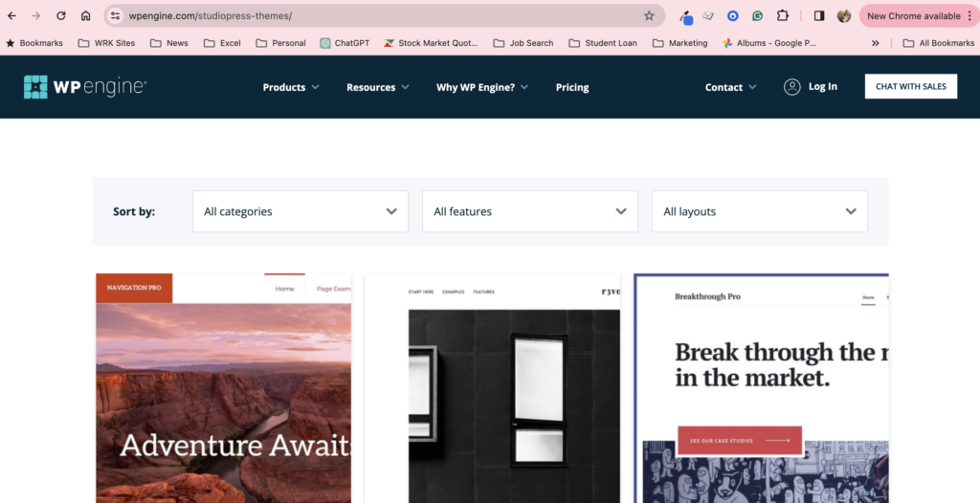980x503 pixels.
Task: Toggle the browser side panel icon
Action: [819, 15]
